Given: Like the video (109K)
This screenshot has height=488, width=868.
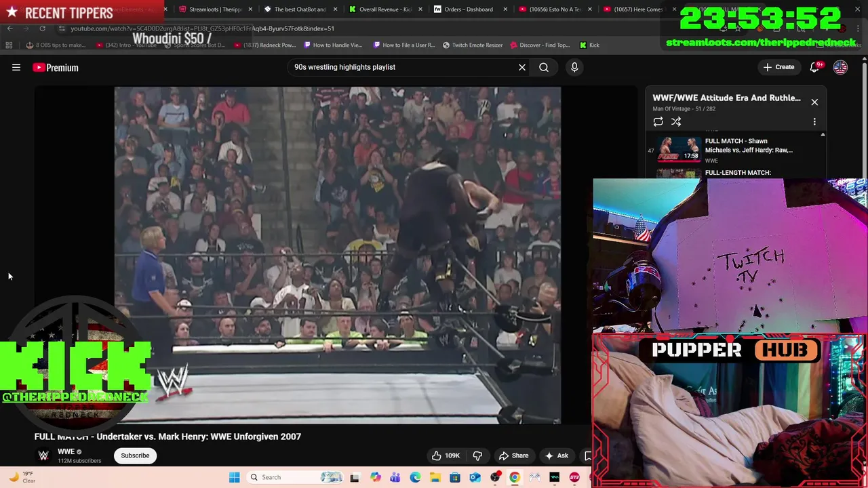Looking at the screenshot, I should coord(446,455).
